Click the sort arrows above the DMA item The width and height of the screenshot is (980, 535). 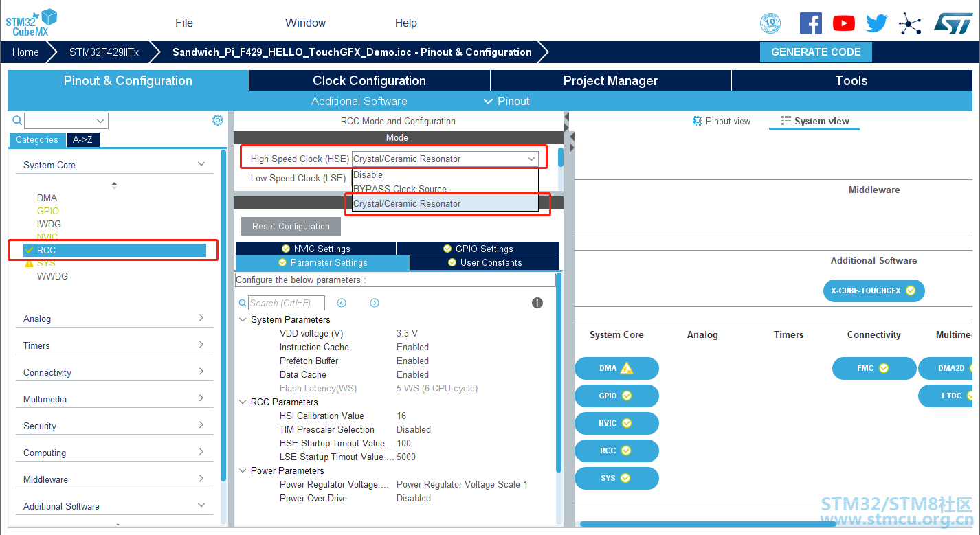click(x=114, y=185)
